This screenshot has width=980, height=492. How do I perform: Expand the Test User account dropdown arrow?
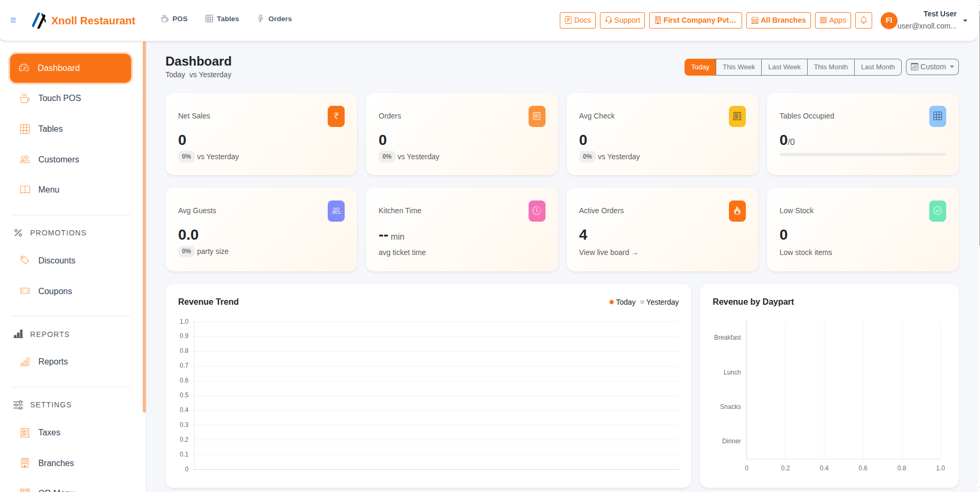pos(965,21)
